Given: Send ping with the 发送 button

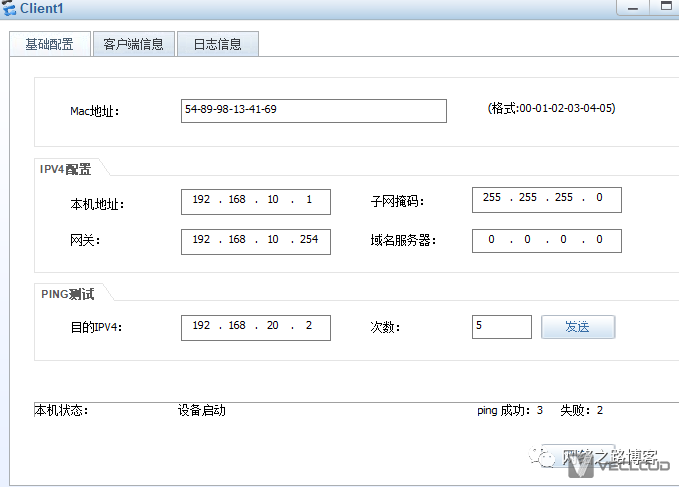Looking at the screenshot, I should point(578,327).
